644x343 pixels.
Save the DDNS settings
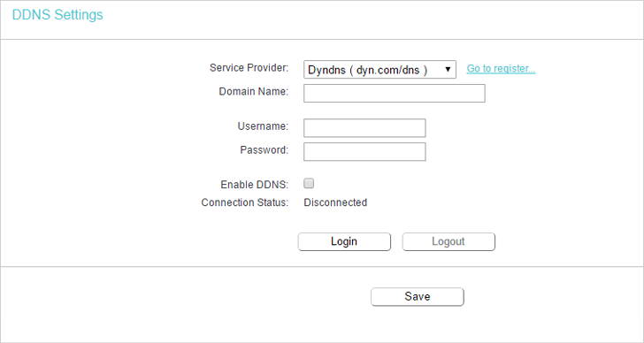(x=418, y=297)
